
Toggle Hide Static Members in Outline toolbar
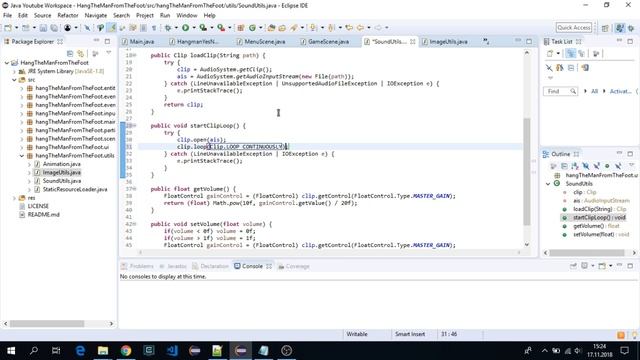click(597, 166)
